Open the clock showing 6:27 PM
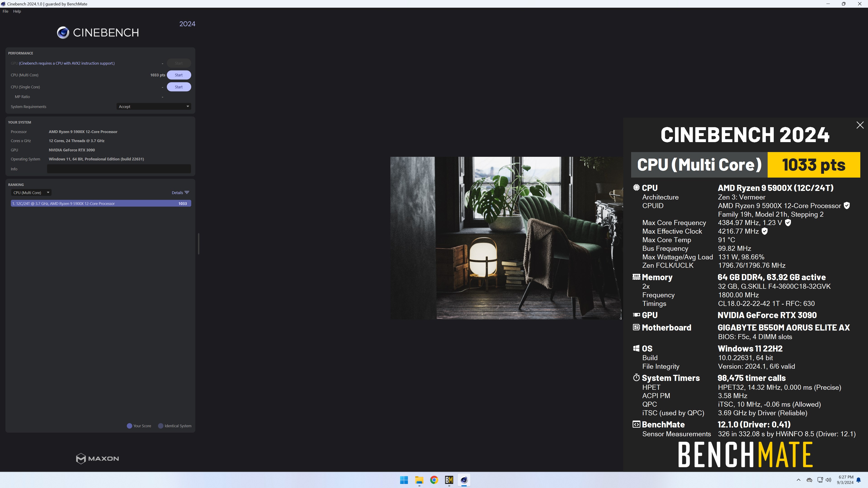Image resolution: width=868 pixels, height=488 pixels. coord(845,480)
